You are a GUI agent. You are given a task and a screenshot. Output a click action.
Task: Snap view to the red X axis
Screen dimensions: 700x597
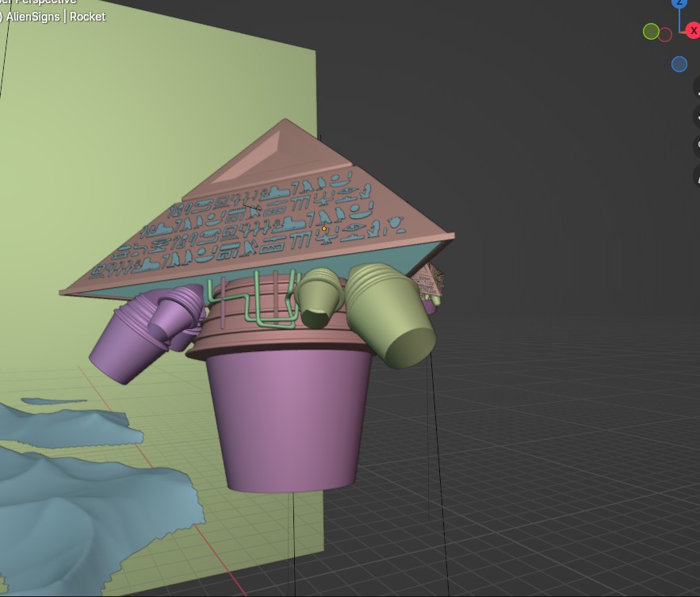[x=693, y=31]
